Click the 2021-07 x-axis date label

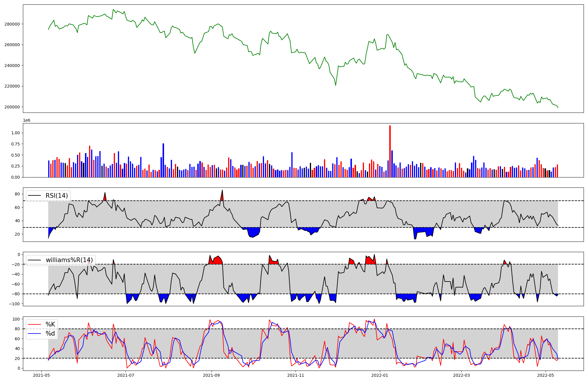(x=126, y=375)
